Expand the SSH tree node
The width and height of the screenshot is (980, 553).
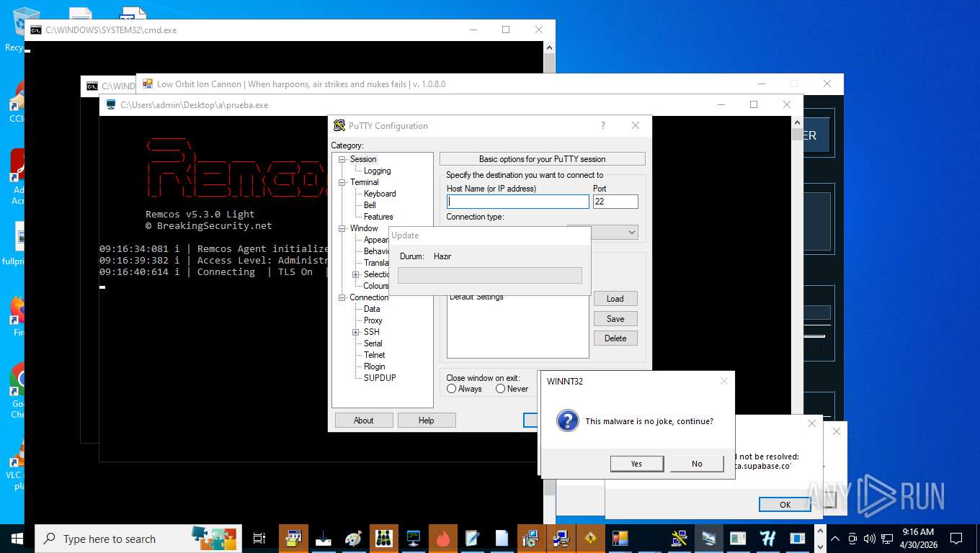pyautogui.click(x=356, y=332)
